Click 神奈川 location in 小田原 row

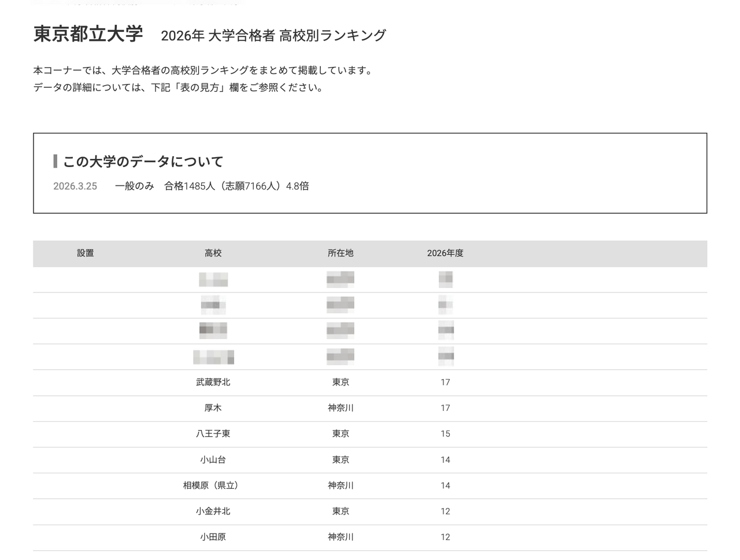[341, 537]
